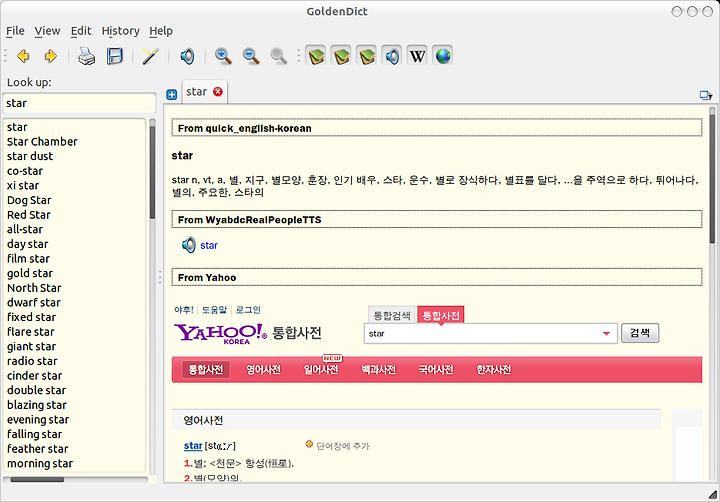
Task: Select 영어사전 in the red navigation bar
Action: [x=263, y=370]
